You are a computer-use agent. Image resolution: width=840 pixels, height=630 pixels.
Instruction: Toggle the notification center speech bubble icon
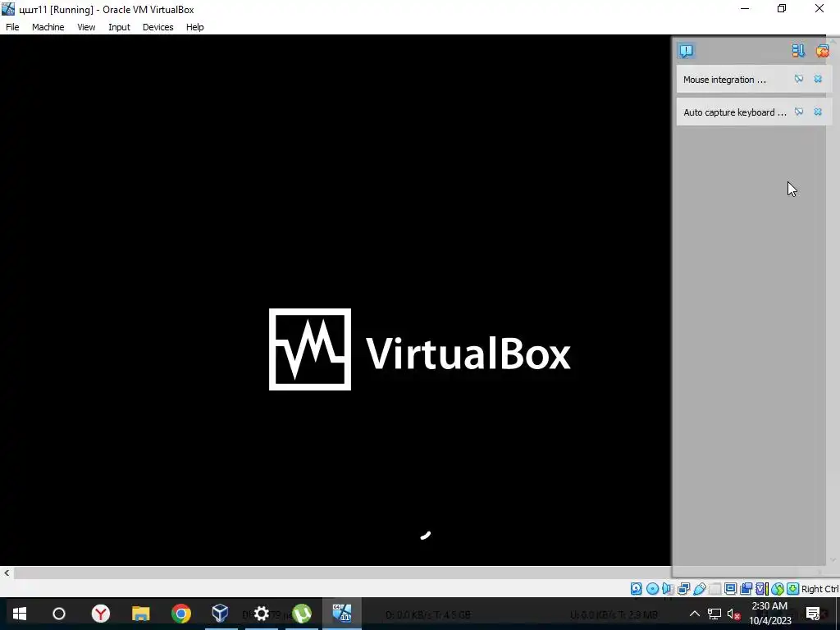click(687, 51)
